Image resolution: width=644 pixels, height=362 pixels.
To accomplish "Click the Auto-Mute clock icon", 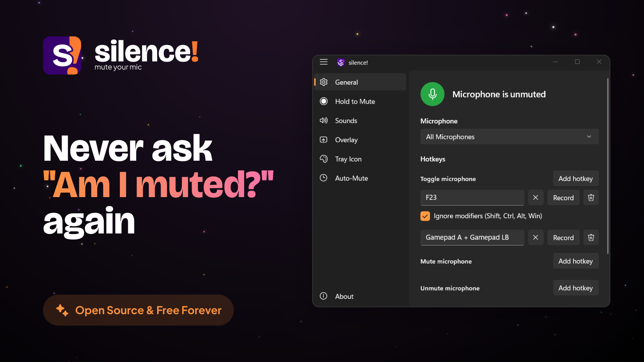I will pos(323,178).
